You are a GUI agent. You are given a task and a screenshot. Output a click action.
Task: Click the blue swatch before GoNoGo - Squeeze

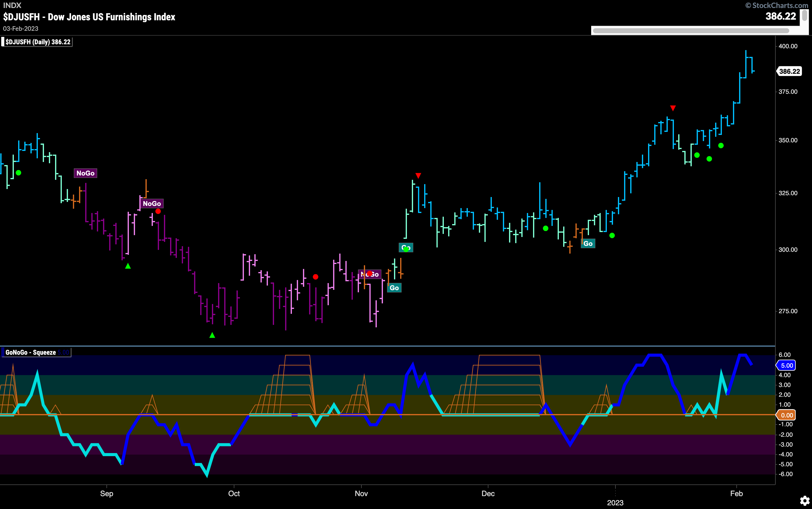tap(3, 353)
